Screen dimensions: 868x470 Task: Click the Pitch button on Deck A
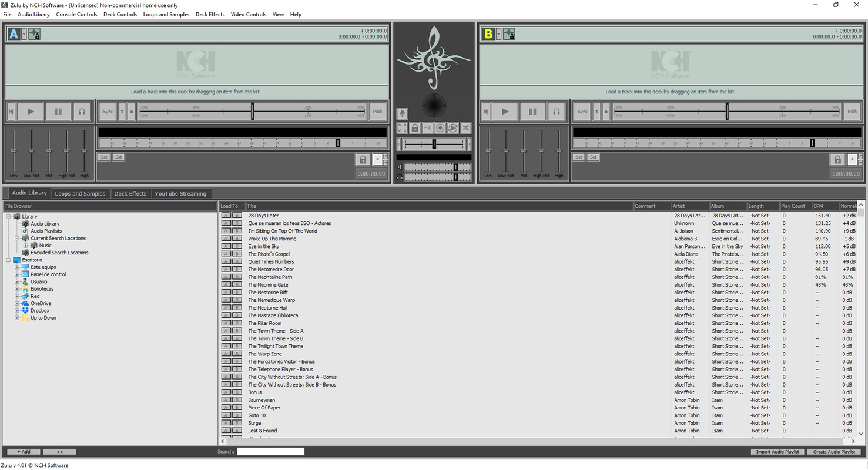[x=377, y=111]
